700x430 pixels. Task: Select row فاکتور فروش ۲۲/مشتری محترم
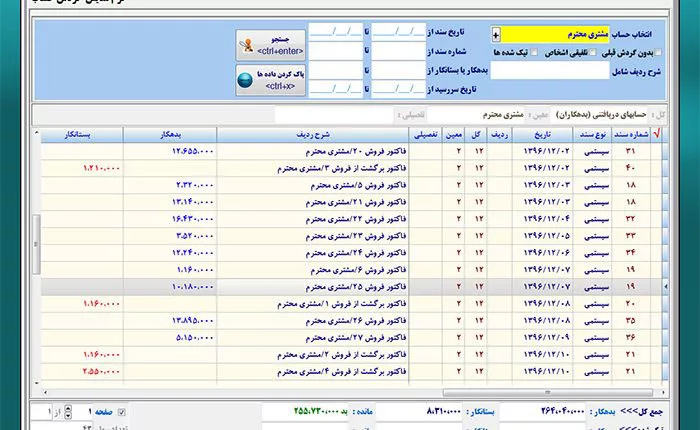351,219
